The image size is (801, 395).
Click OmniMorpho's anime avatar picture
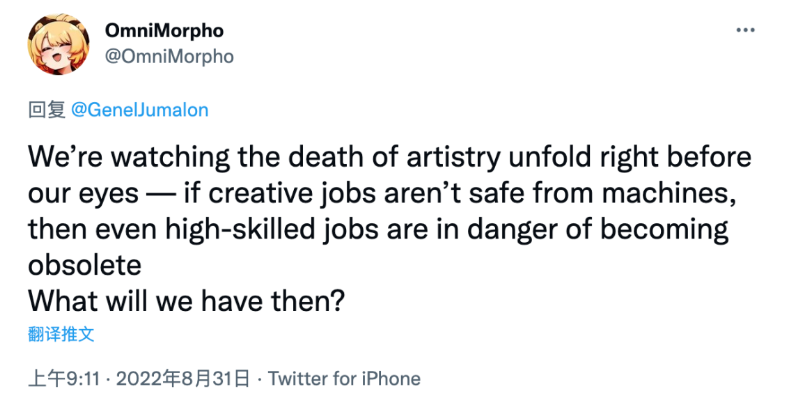(x=58, y=44)
